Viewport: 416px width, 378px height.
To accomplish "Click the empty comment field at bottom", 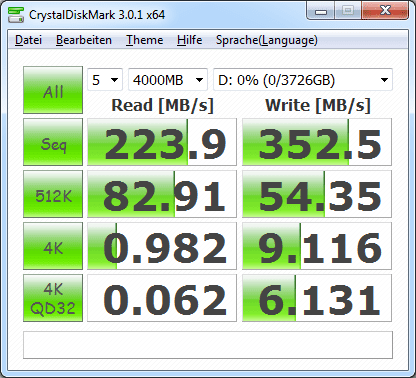I will point(208,345).
